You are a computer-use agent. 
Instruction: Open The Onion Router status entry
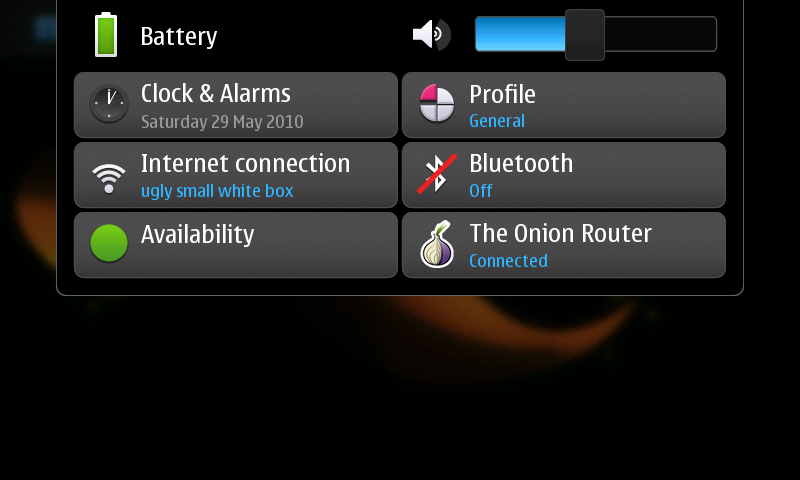tap(564, 245)
